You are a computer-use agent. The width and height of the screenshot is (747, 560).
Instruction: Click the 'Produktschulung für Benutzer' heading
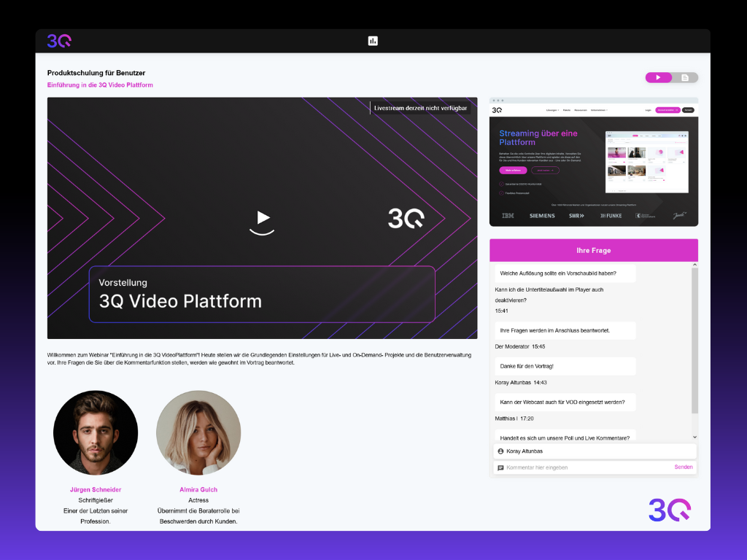click(x=96, y=73)
